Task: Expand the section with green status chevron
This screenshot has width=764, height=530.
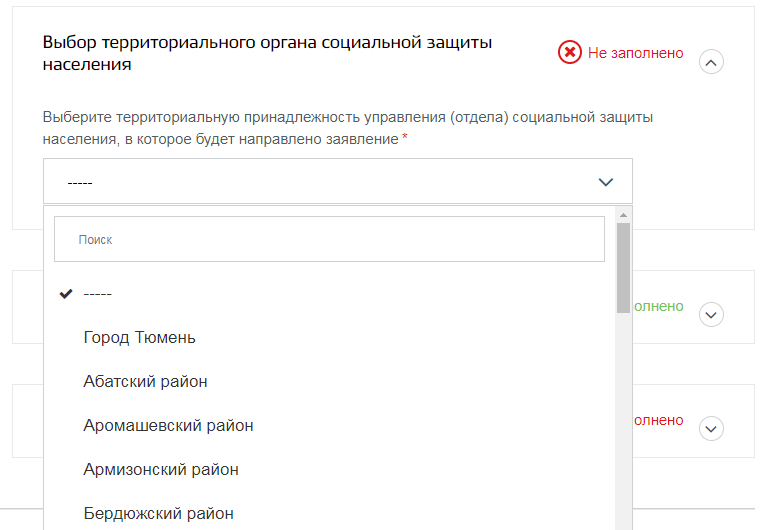Action: click(711, 315)
